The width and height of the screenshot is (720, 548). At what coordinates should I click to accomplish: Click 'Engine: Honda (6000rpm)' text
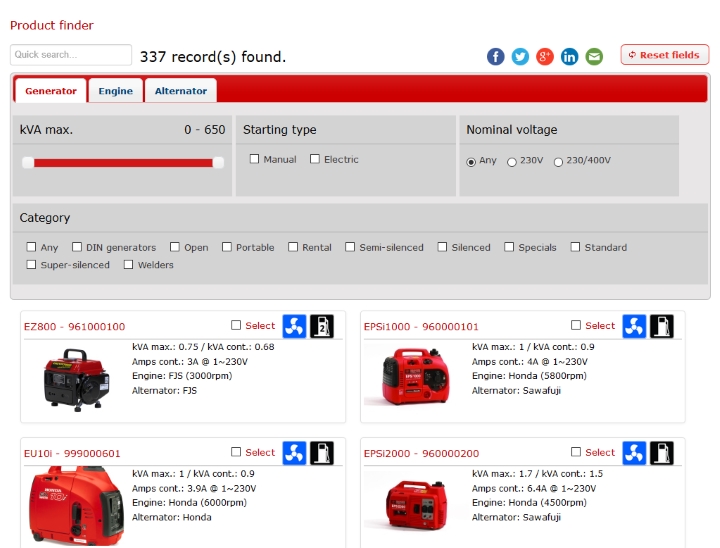pos(189,503)
